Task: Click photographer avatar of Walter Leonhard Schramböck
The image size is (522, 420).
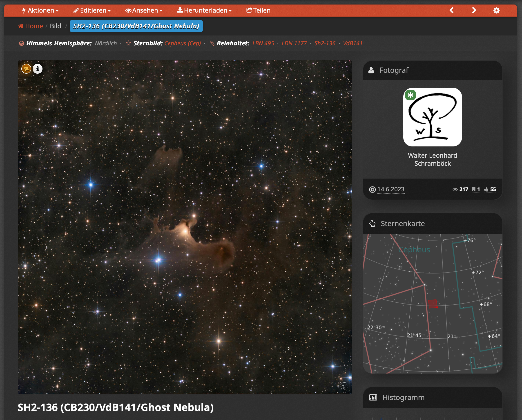Action: 433,117
